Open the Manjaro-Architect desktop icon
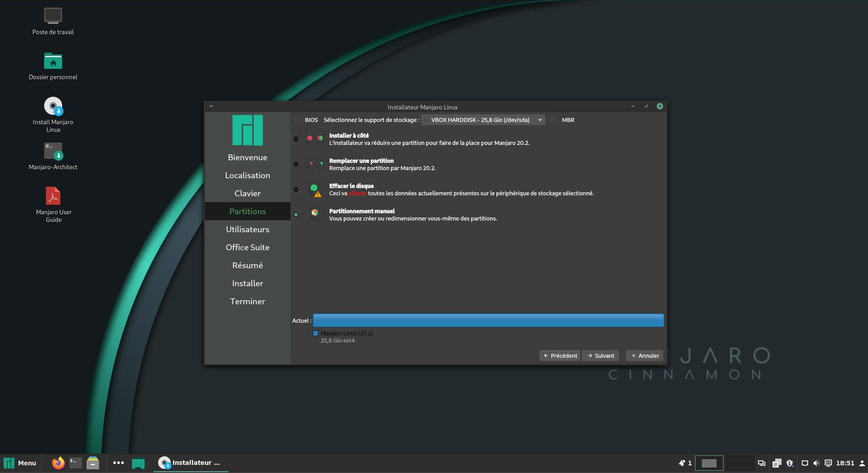The width and height of the screenshot is (868, 473). [x=53, y=151]
